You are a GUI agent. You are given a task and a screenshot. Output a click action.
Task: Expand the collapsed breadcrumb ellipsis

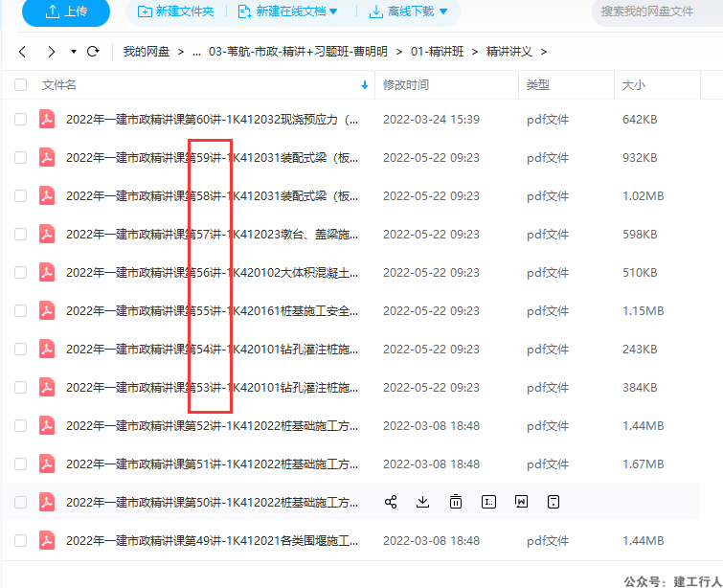[x=197, y=52]
